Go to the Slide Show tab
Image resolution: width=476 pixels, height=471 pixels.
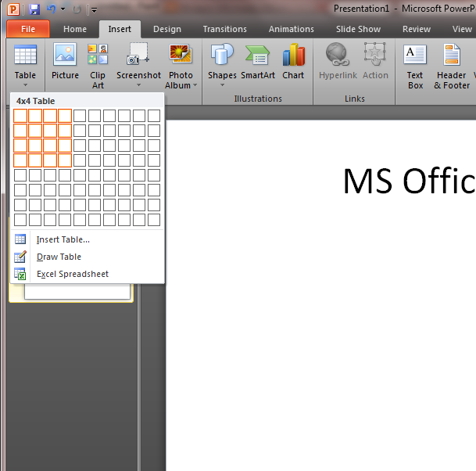tap(358, 29)
